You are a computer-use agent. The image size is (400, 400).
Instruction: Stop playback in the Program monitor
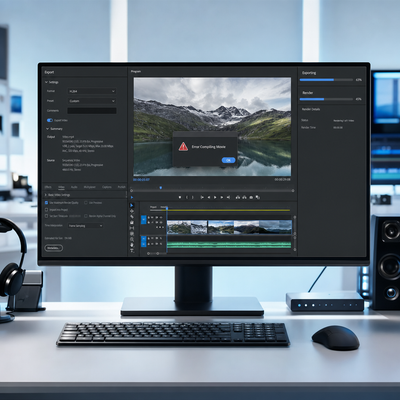180,197
